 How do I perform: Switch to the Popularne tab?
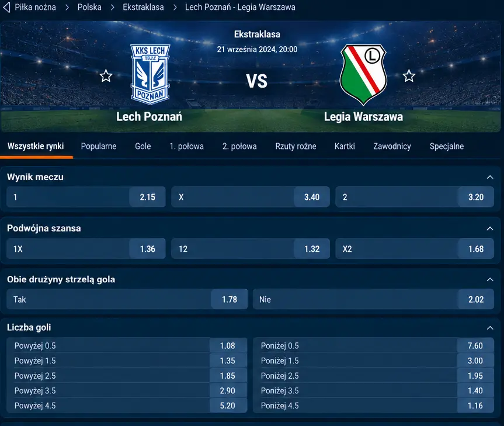coord(99,146)
